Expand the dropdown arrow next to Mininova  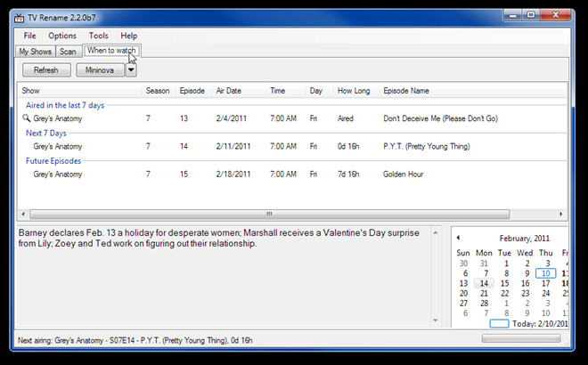tap(131, 70)
